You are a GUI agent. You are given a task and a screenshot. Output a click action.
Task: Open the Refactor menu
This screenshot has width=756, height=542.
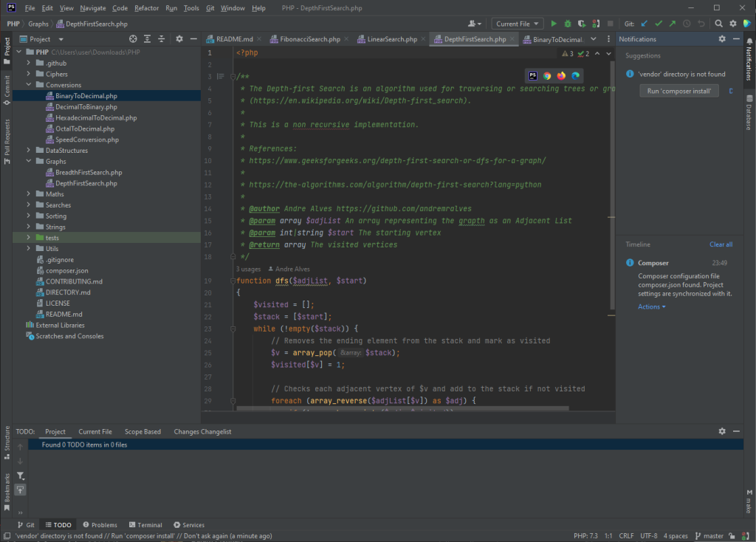pos(147,8)
